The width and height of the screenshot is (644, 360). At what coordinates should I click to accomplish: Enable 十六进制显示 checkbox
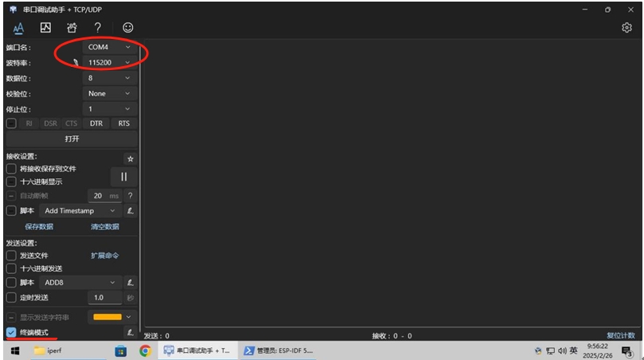point(11,182)
